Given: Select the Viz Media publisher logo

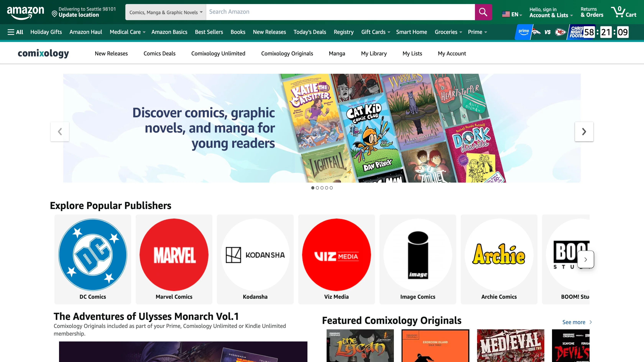Looking at the screenshot, I should coord(336,255).
